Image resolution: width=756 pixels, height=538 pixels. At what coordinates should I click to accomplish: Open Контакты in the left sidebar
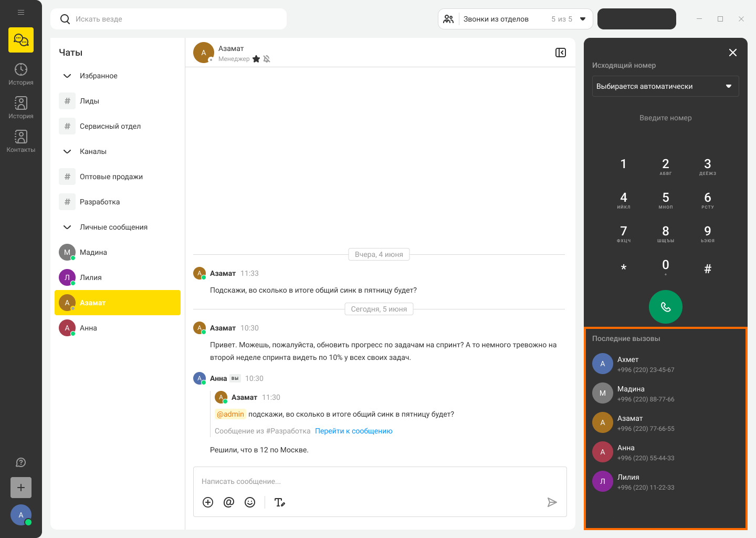tap(21, 141)
